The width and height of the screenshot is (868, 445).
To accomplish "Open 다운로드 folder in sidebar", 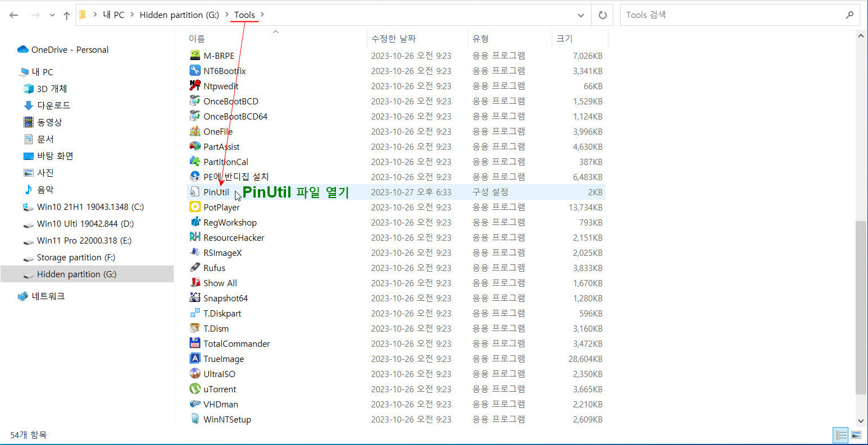I will (53, 105).
